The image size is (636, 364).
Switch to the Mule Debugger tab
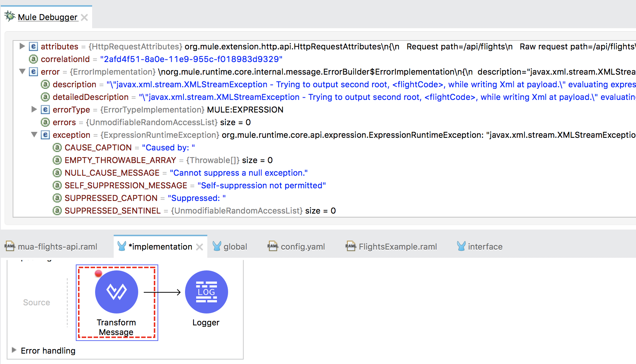pyautogui.click(x=48, y=17)
